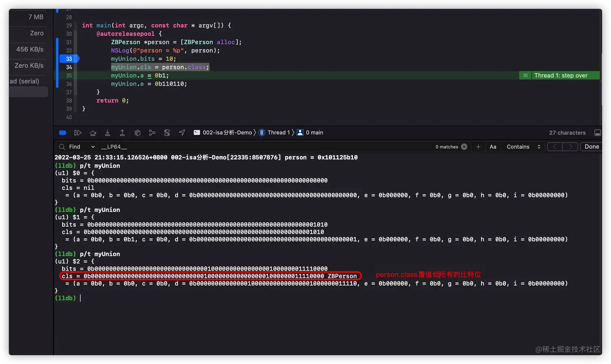Clear the search field with x button
The image size is (611, 364).
pyautogui.click(x=464, y=147)
